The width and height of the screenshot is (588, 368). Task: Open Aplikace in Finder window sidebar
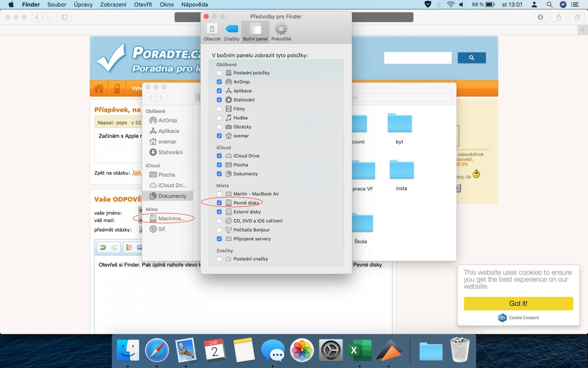167,131
